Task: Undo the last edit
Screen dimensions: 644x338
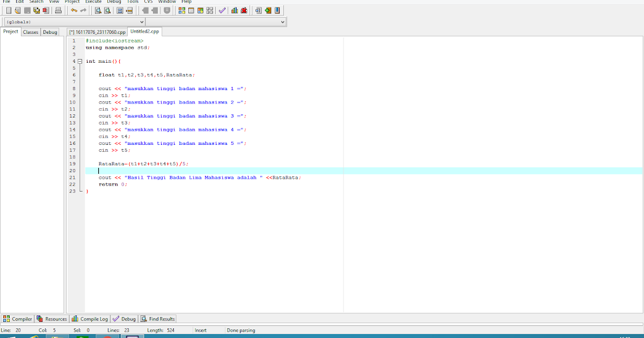Action: 74,10
